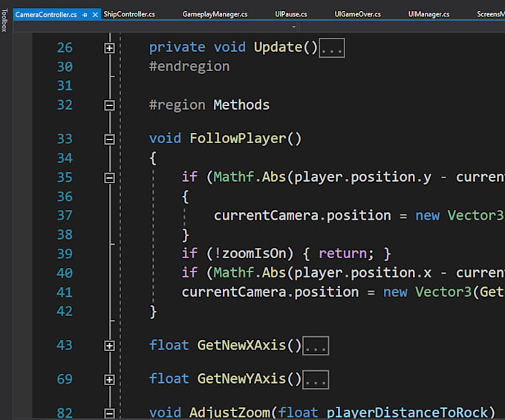
Task: Expand the GetNewYAxis() method
Action: pos(109,380)
